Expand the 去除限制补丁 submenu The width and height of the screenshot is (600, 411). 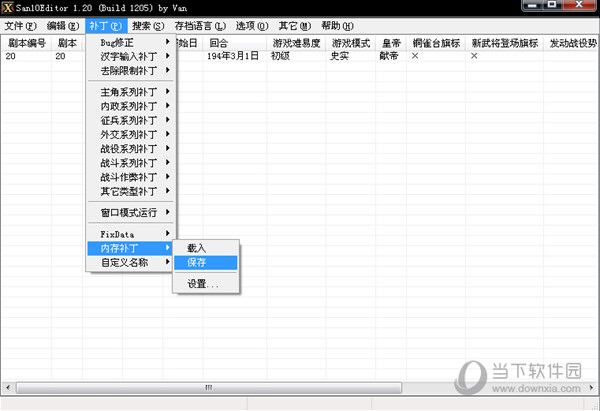pos(130,70)
